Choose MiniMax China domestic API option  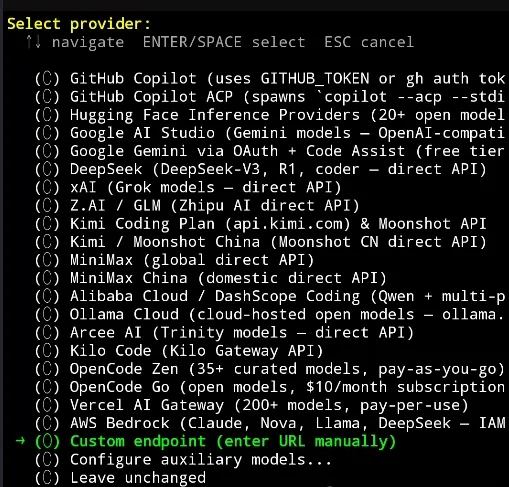(211, 278)
